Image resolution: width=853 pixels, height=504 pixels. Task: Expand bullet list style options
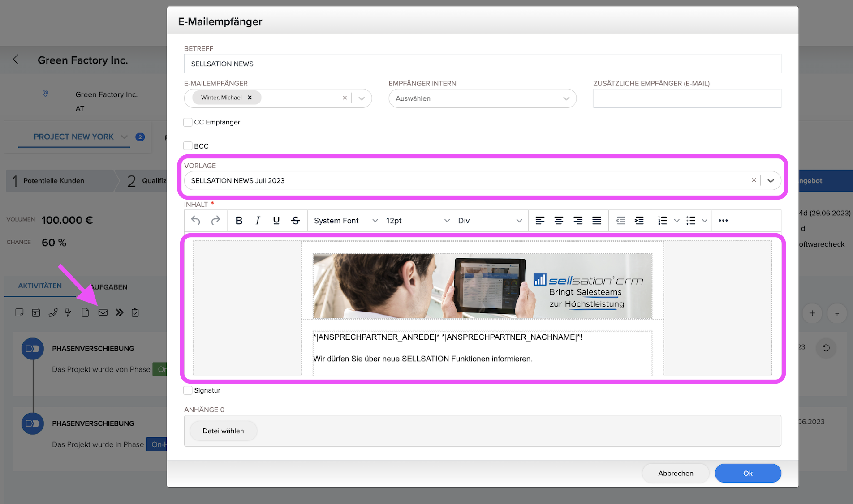pyautogui.click(x=705, y=220)
